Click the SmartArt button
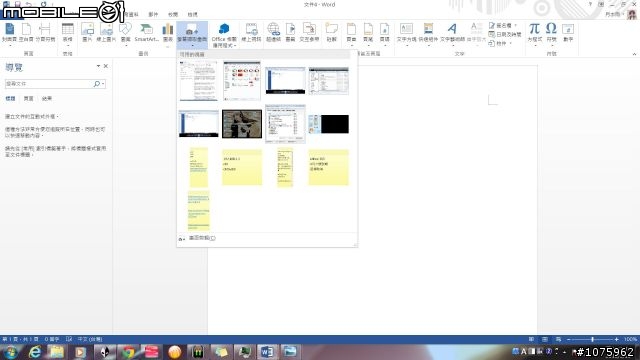 (146, 33)
